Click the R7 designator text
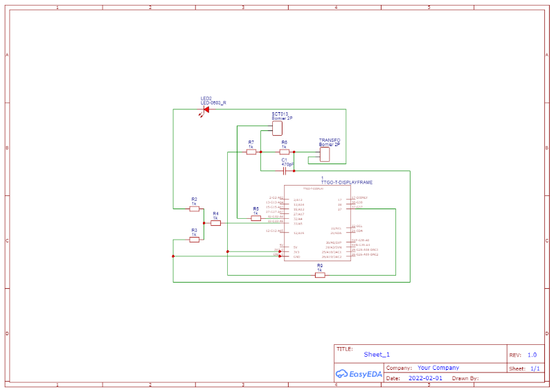This screenshot has width=554, height=392. 251,143
